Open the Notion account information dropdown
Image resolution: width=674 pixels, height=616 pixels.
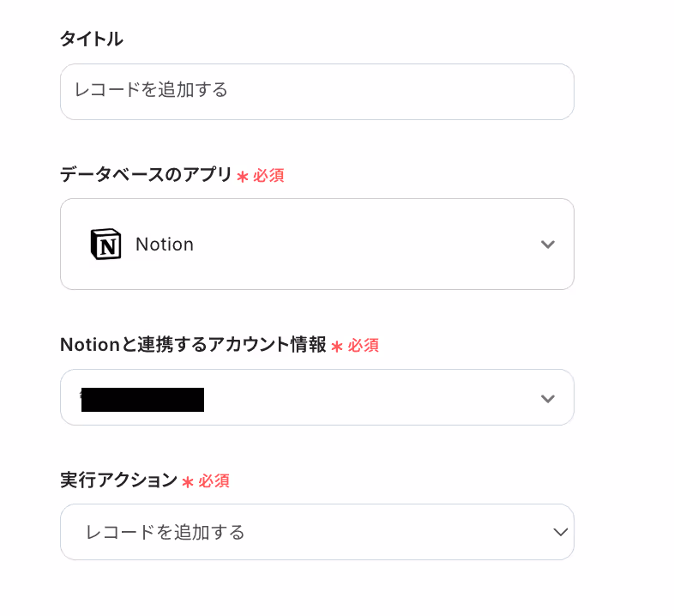[317, 397]
